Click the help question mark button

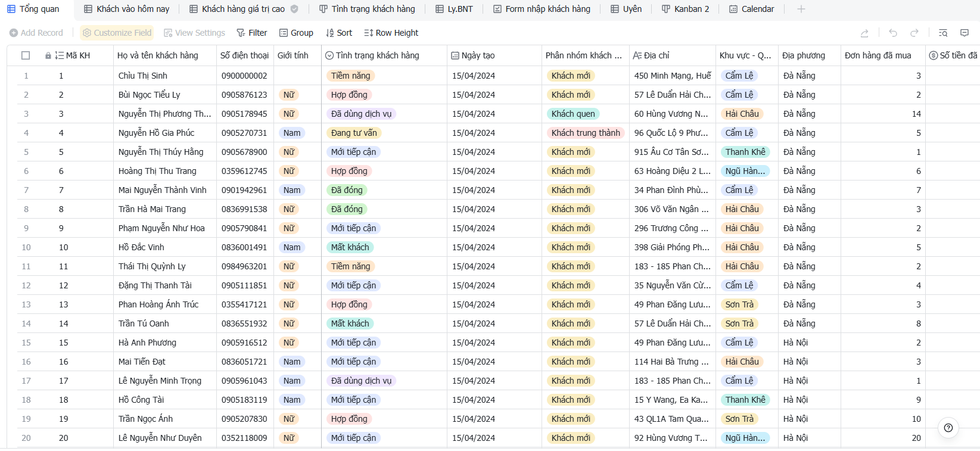pyautogui.click(x=948, y=428)
